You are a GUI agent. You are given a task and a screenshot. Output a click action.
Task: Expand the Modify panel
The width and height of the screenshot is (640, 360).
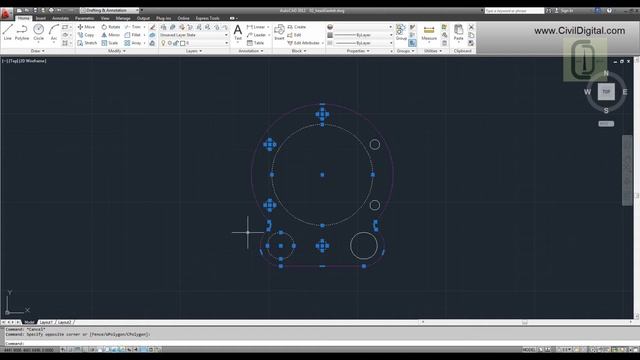click(117, 51)
